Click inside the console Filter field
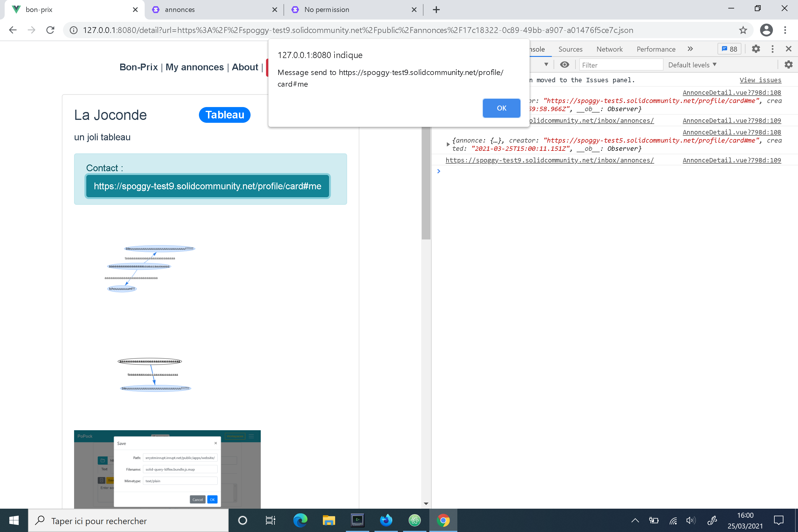Viewport: 798px width, 532px height. (x=621, y=65)
